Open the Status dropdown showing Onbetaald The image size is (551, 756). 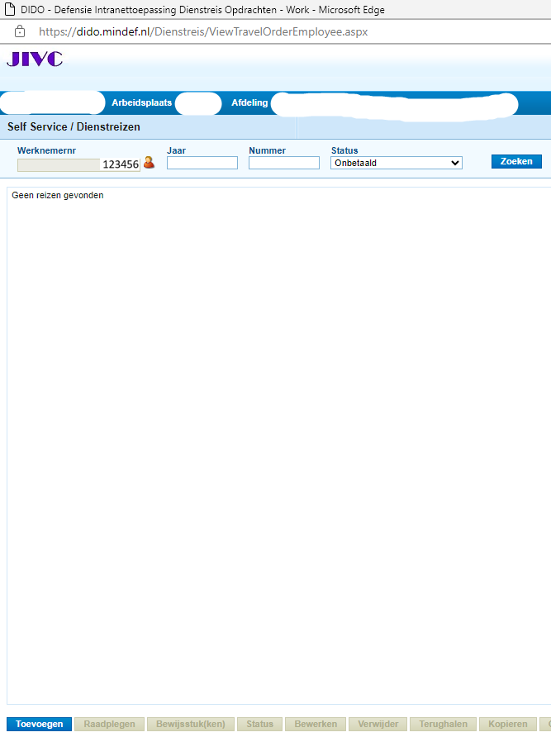tap(396, 163)
